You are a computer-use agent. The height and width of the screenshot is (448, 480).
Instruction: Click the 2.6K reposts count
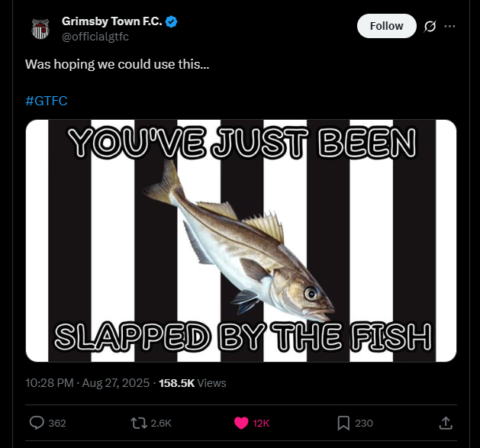point(161,424)
